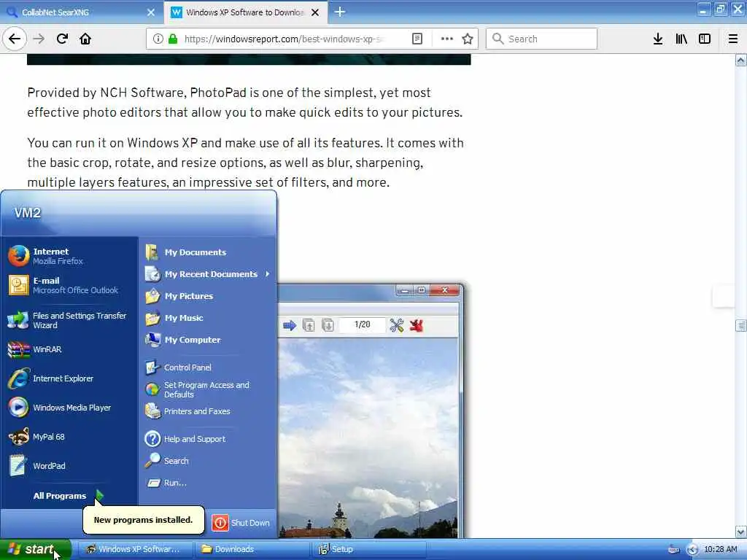This screenshot has width=747, height=560.
Task: Select Windows XP Software to Download tab
Action: (239, 12)
